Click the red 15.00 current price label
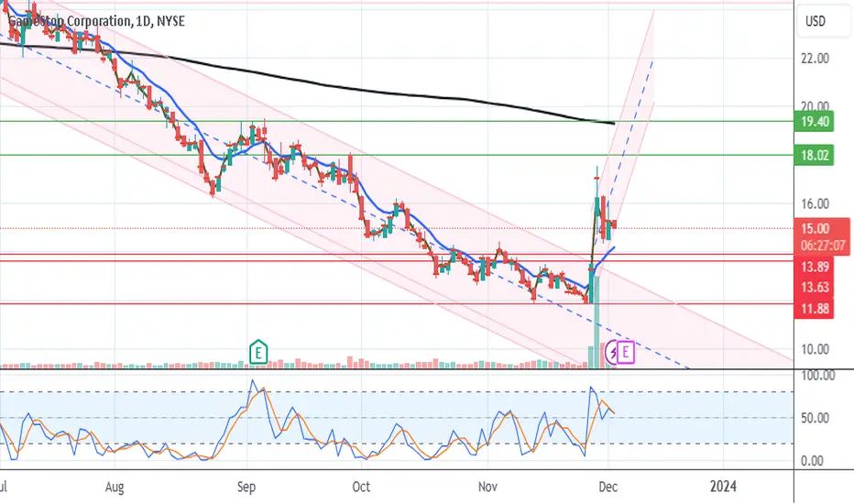854x504 pixels. (815, 229)
